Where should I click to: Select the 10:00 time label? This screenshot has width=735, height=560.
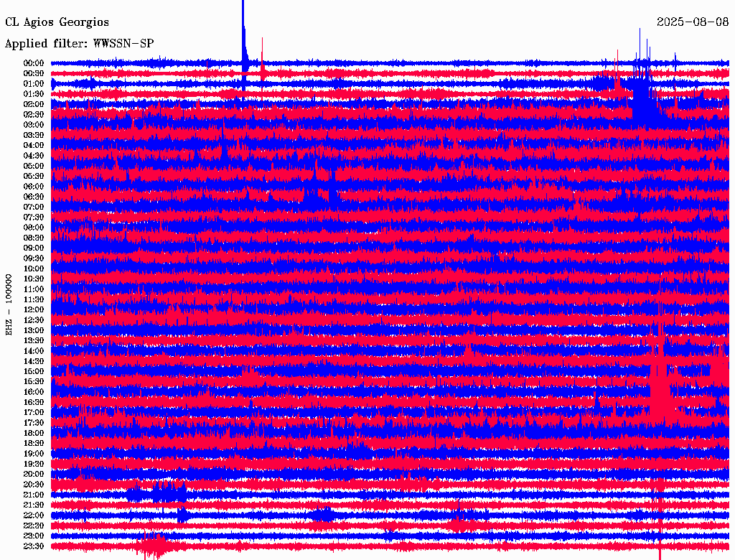click(x=34, y=269)
